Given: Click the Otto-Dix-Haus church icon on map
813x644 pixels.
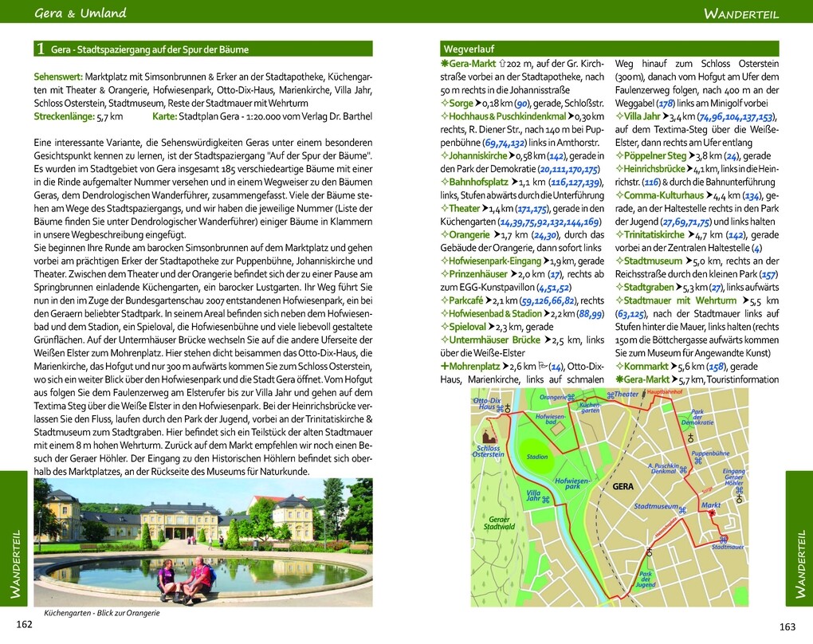Looking at the screenshot, I should click(x=508, y=409).
